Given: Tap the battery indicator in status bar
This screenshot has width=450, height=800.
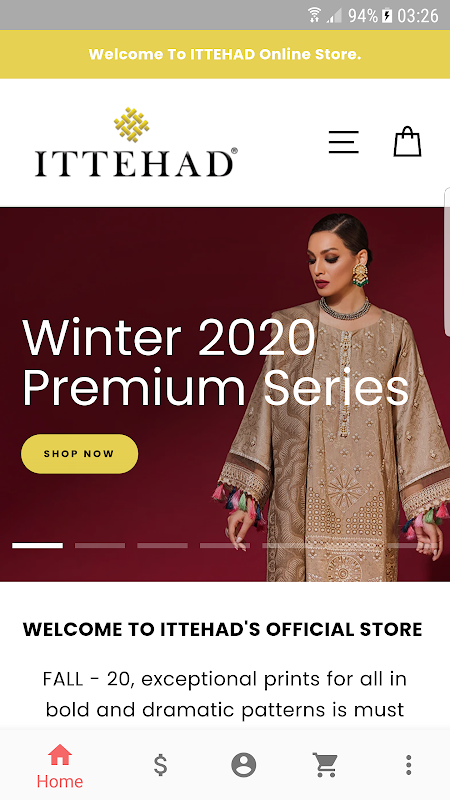Looking at the screenshot, I should [387, 16].
